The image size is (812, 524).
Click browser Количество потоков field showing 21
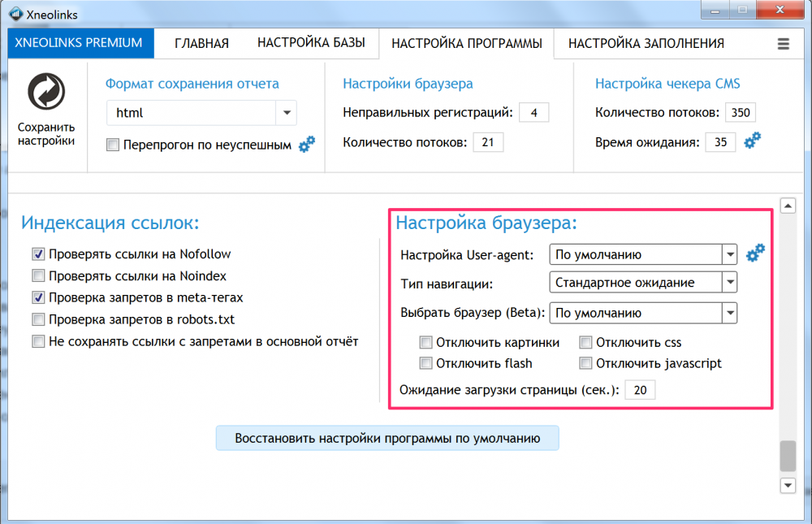(488, 142)
